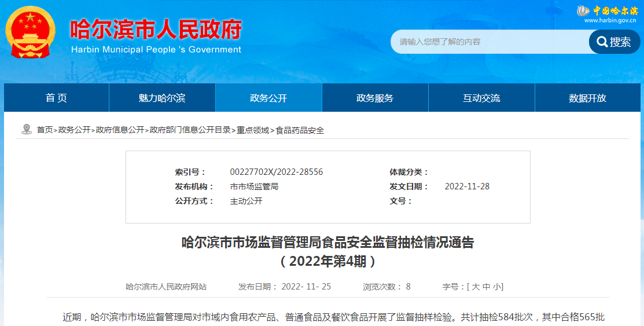
Task: Open the 魅力哈尔滨 navigation tab
Action: coord(162,98)
